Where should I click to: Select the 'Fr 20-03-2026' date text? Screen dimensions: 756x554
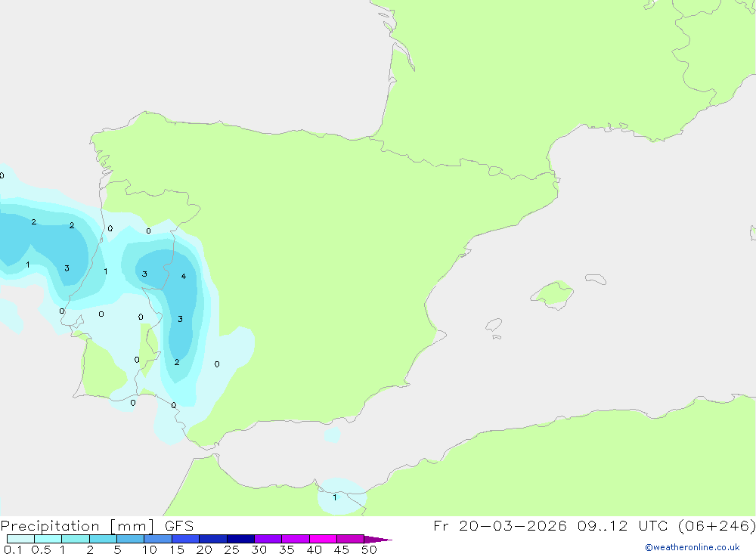(x=500, y=526)
